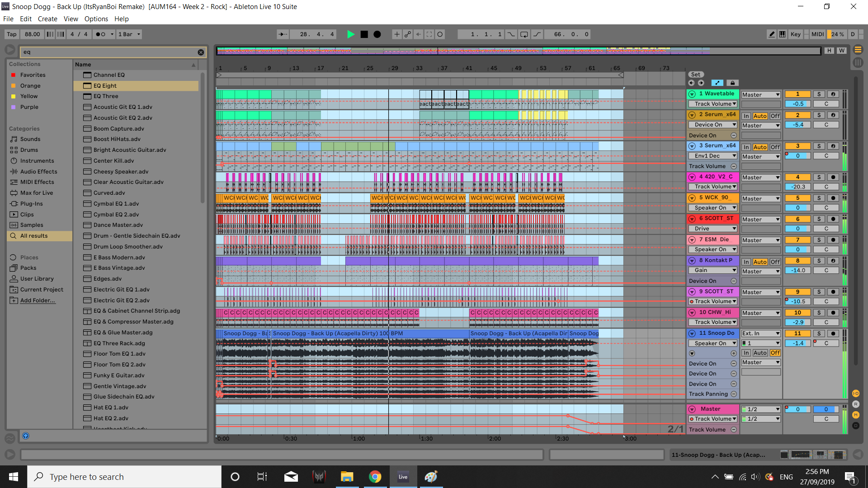
Task: Click the Capture MIDI button
Action: point(429,34)
